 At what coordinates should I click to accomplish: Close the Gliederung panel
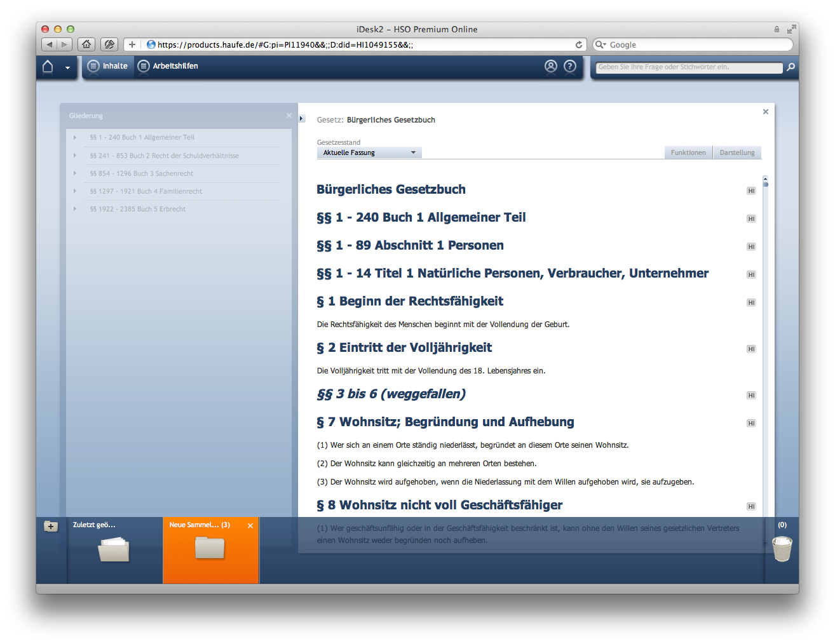289,116
